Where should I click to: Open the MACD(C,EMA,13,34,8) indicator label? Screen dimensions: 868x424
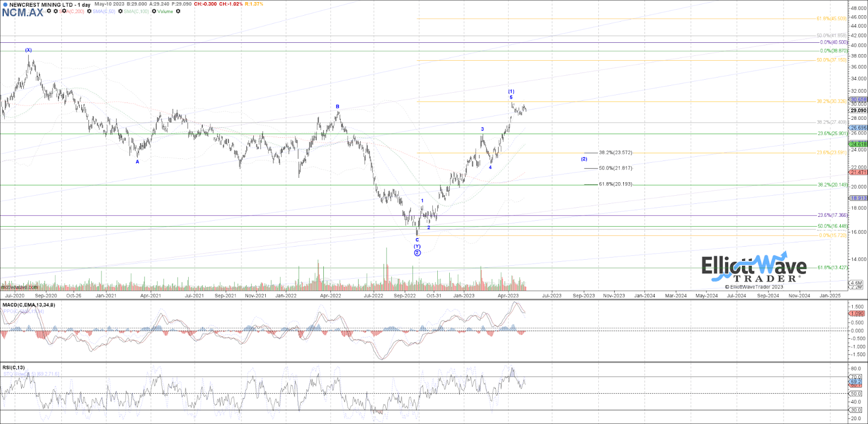tap(28, 305)
